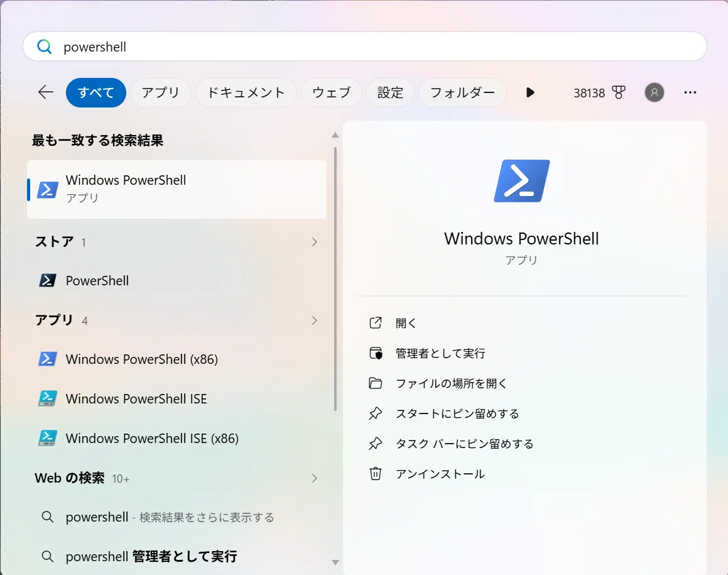Expand the アプリ results section chevron
728x575 pixels.
(x=314, y=320)
